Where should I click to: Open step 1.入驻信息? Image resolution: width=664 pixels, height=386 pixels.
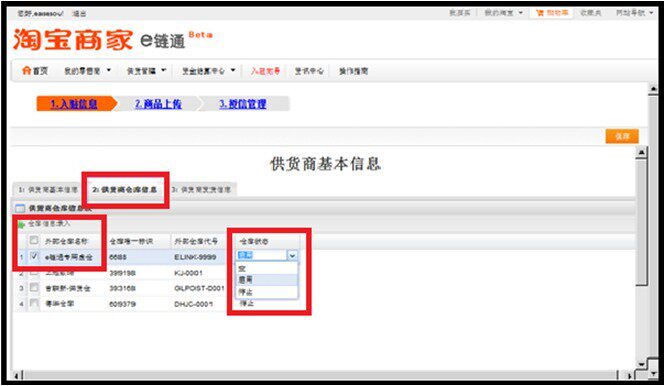point(74,104)
